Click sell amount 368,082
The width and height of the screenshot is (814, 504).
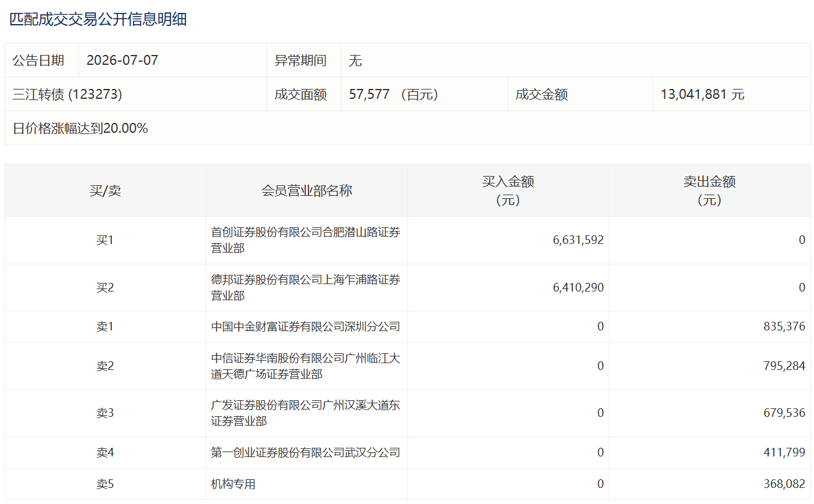tap(785, 484)
